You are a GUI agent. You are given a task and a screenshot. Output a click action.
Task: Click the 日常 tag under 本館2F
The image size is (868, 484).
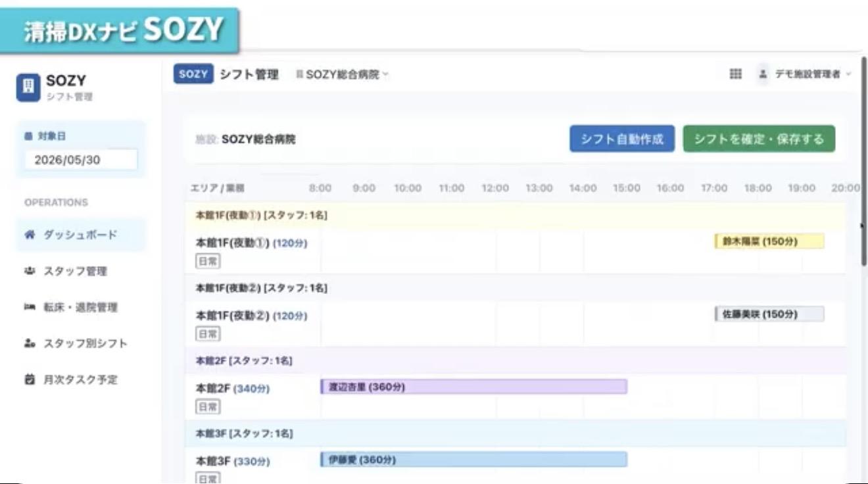click(208, 407)
